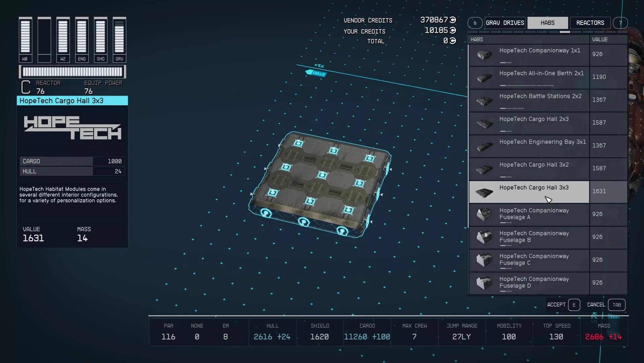644x363 pixels.
Task: Click Cancel button with Tab key
Action: 606,305
